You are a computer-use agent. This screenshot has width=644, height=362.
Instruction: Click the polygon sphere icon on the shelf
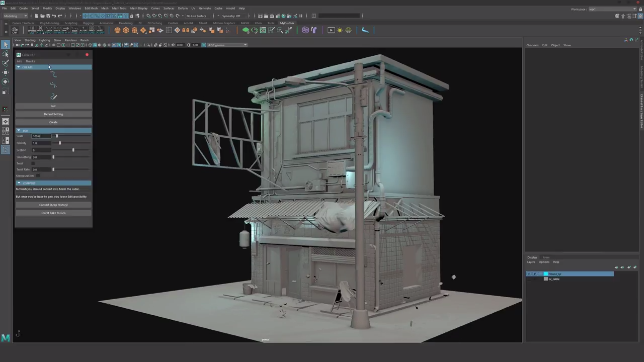[x=118, y=30]
